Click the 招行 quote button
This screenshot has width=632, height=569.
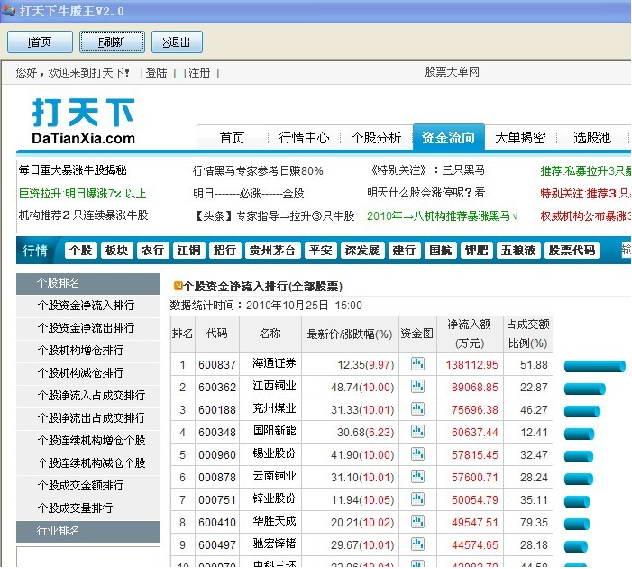tap(225, 250)
